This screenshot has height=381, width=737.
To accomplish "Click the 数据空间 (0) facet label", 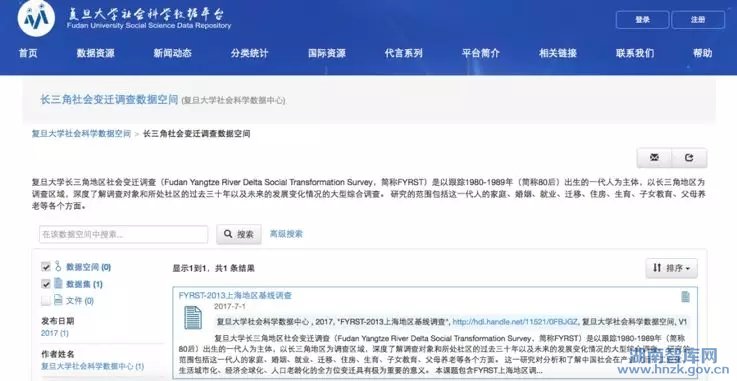I will [88, 267].
